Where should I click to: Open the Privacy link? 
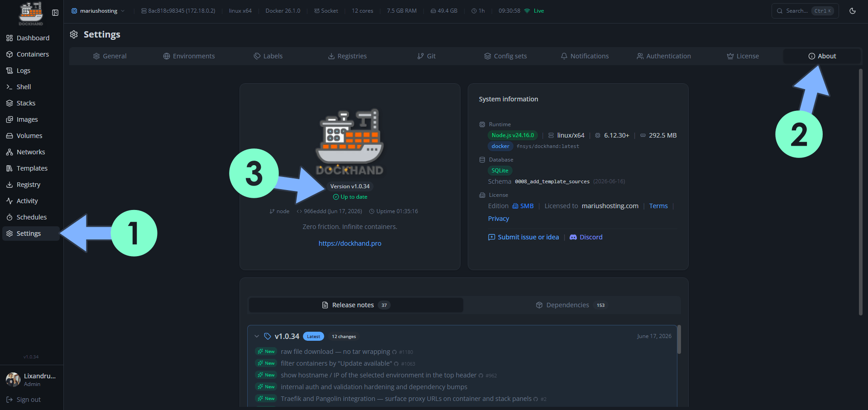click(499, 219)
